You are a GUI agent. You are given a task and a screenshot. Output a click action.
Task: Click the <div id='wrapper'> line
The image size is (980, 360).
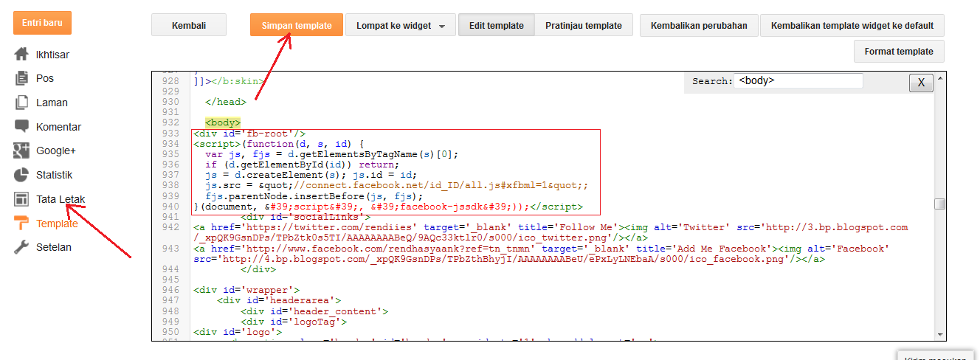point(246,290)
